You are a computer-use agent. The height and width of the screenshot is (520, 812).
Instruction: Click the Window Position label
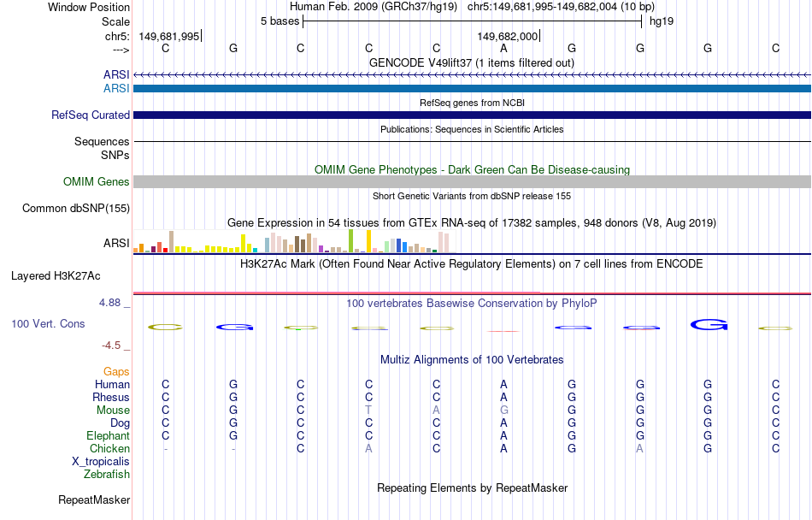tap(89, 7)
